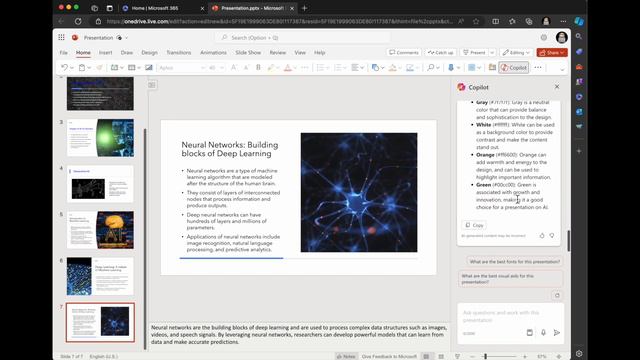Click the Format Painter icon
This screenshot has width=640, height=360.
99,68
